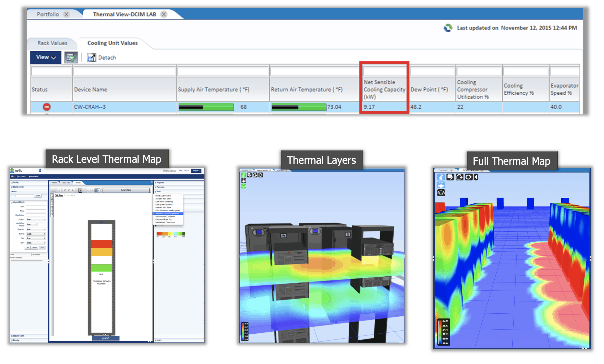
Task: Collapse toolbar with the left triangle icon
Action: click(x=476, y=177)
